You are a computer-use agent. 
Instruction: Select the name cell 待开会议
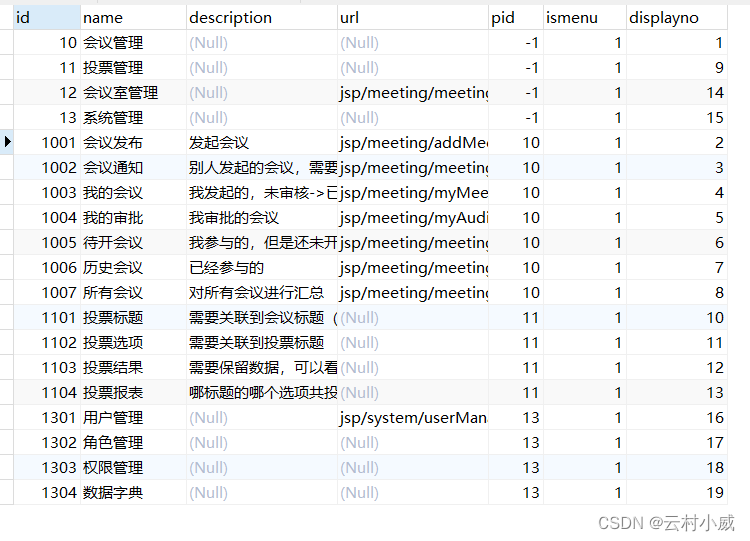133,242
